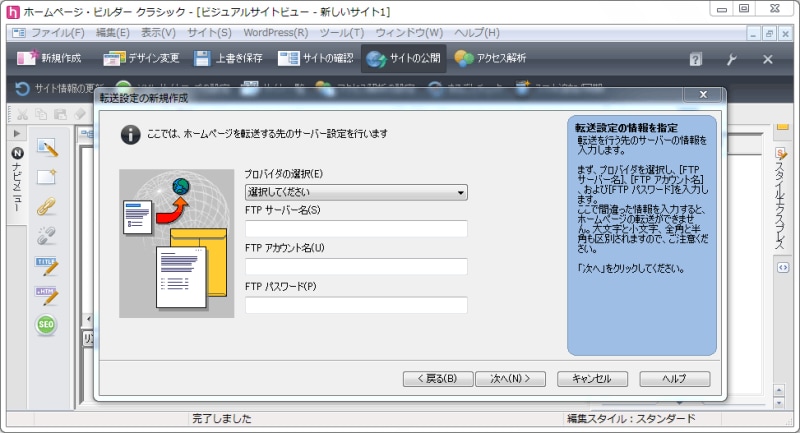Open サイトの確認 toolbar item
The image size is (800, 433).
tap(316, 58)
